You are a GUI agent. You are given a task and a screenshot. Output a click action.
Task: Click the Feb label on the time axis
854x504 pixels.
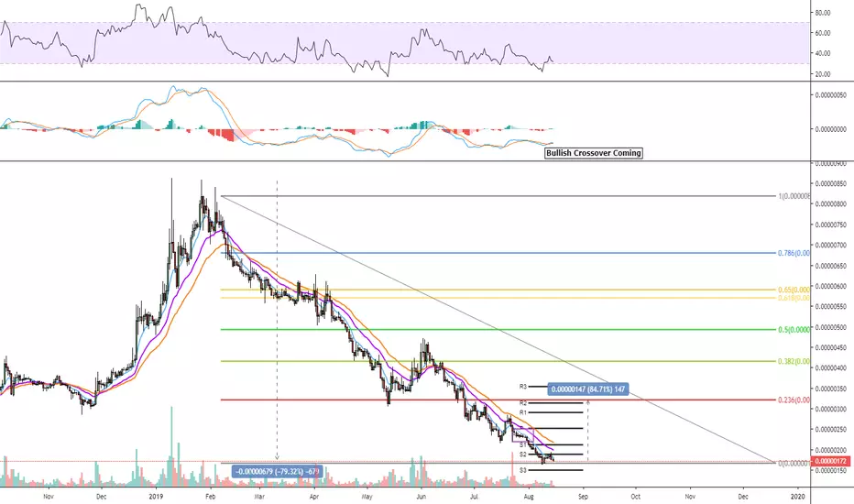tap(210, 497)
